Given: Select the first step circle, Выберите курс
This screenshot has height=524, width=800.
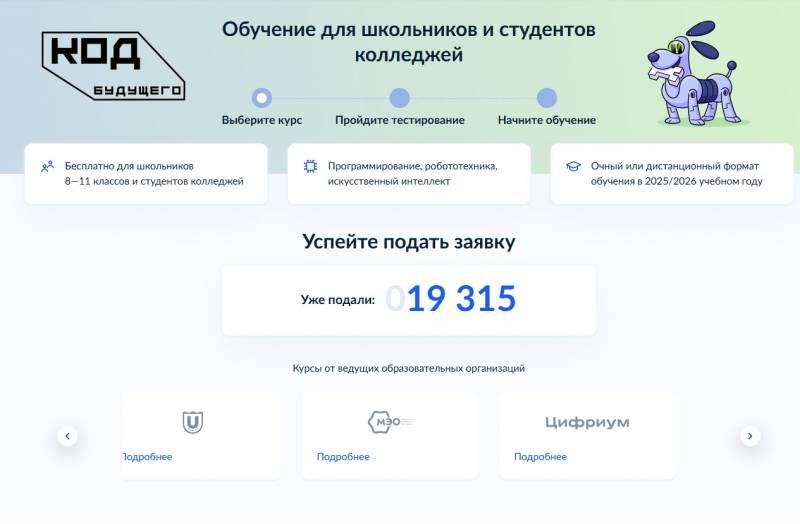Looking at the screenshot, I should click(x=262, y=98).
